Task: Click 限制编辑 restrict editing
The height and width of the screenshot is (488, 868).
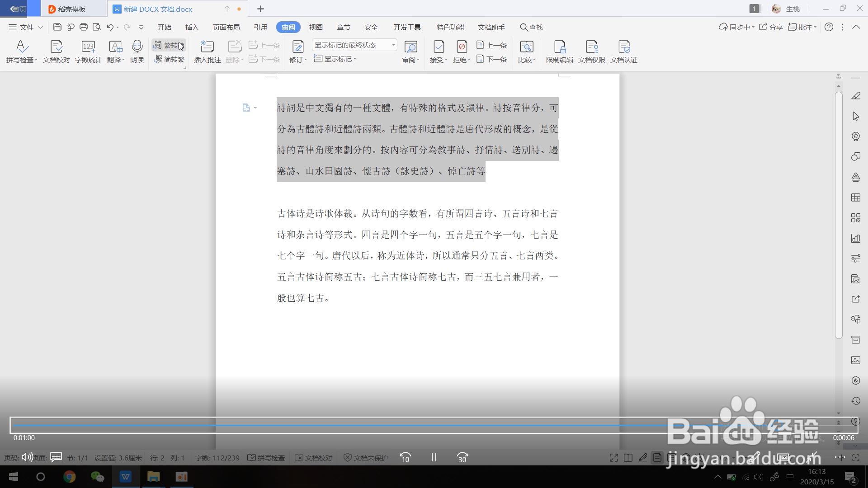Action: (x=559, y=52)
